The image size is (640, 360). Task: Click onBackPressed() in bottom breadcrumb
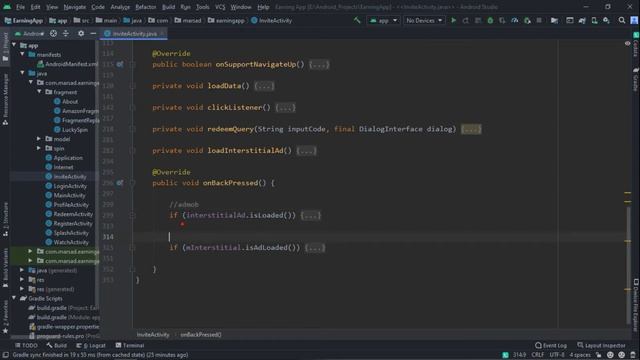(201, 335)
